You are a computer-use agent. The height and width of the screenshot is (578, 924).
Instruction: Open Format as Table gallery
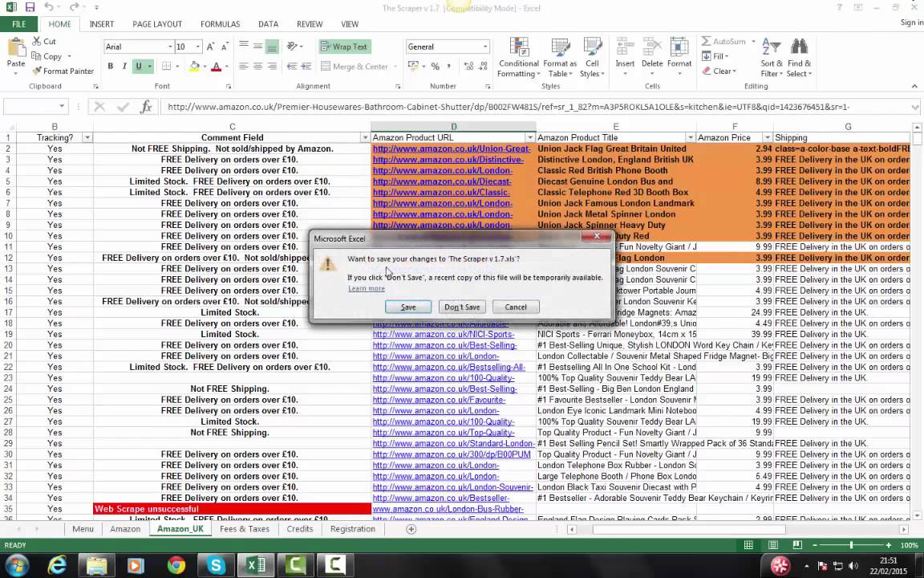[560, 58]
